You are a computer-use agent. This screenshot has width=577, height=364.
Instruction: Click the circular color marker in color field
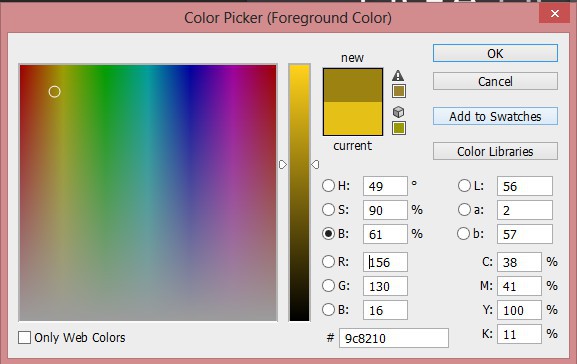[54, 92]
